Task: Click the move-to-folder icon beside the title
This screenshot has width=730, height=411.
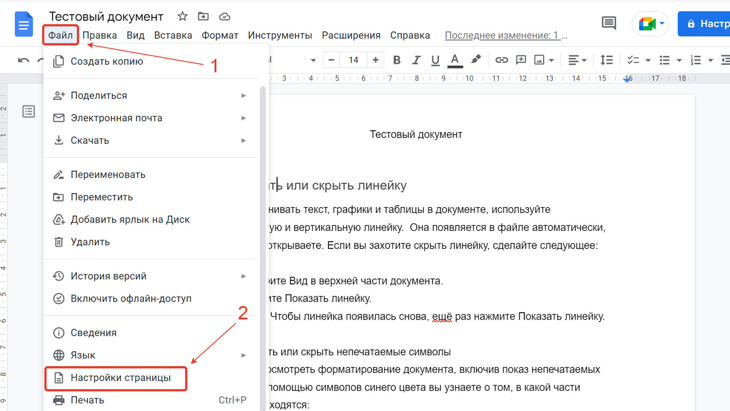Action: pos(203,17)
